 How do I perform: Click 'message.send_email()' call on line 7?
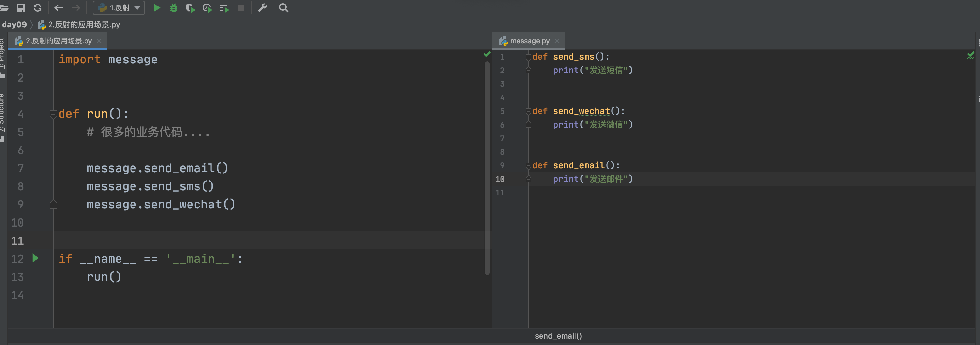coord(157,168)
